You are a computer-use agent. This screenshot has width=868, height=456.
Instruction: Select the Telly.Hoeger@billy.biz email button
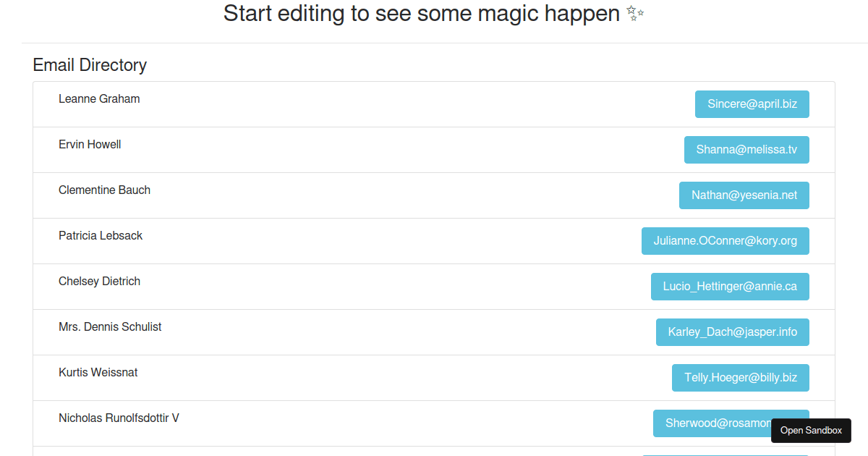740,378
